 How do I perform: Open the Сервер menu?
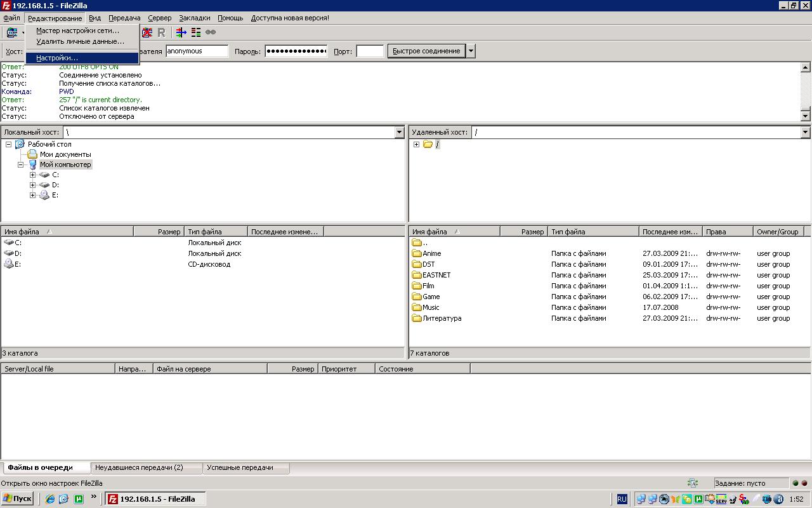coord(160,18)
